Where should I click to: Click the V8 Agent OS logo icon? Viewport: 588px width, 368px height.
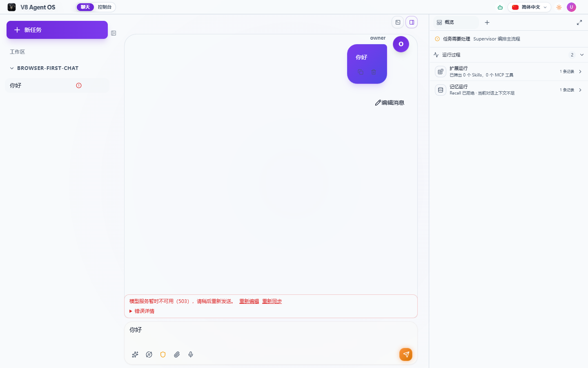point(12,7)
